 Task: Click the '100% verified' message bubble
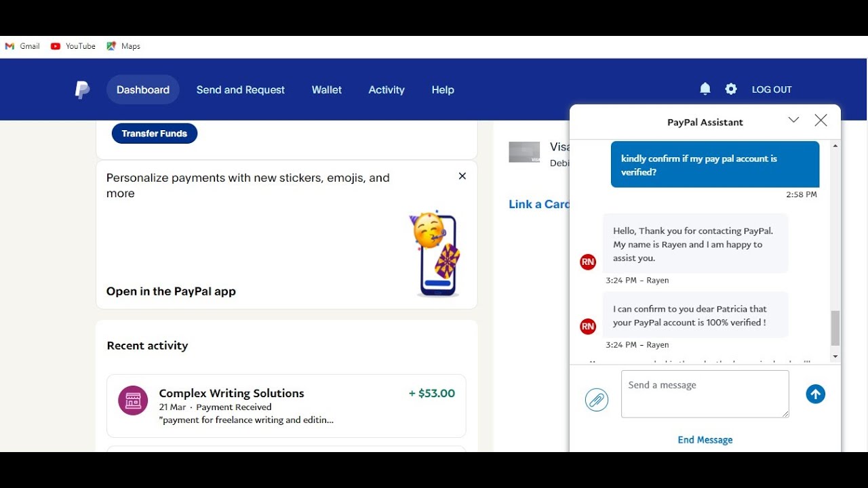695,315
